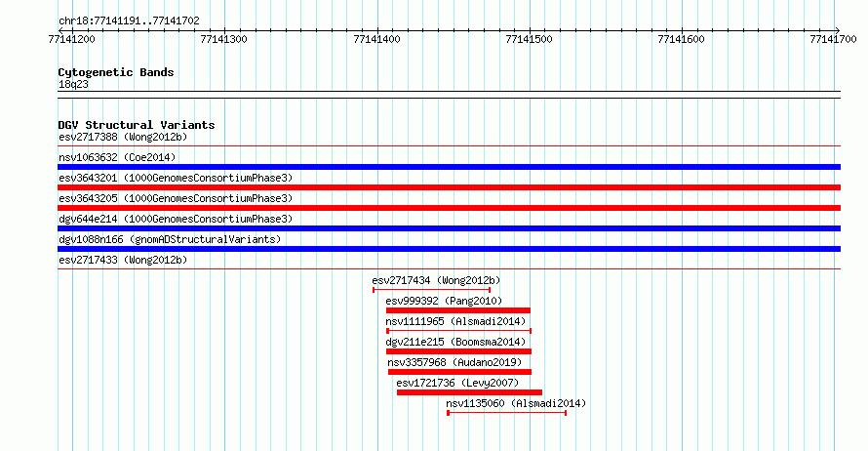Click the nsv1135060 (Alsmadi2014) label

516,403
